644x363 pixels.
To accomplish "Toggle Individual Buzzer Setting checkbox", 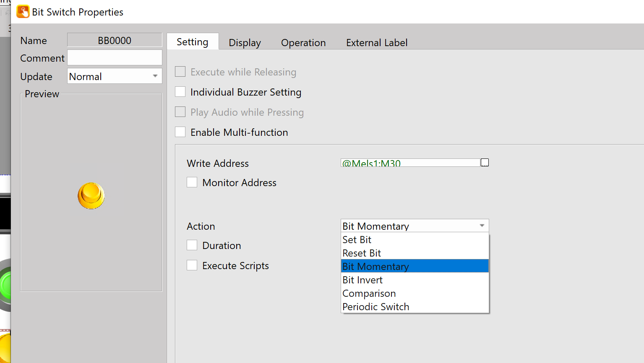I will [x=180, y=92].
